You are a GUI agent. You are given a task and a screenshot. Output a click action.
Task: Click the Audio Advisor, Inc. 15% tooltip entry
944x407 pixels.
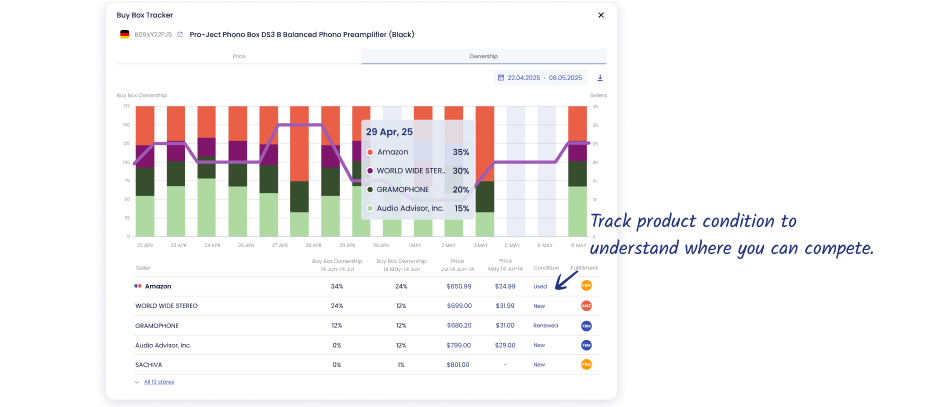coord(417,208)
